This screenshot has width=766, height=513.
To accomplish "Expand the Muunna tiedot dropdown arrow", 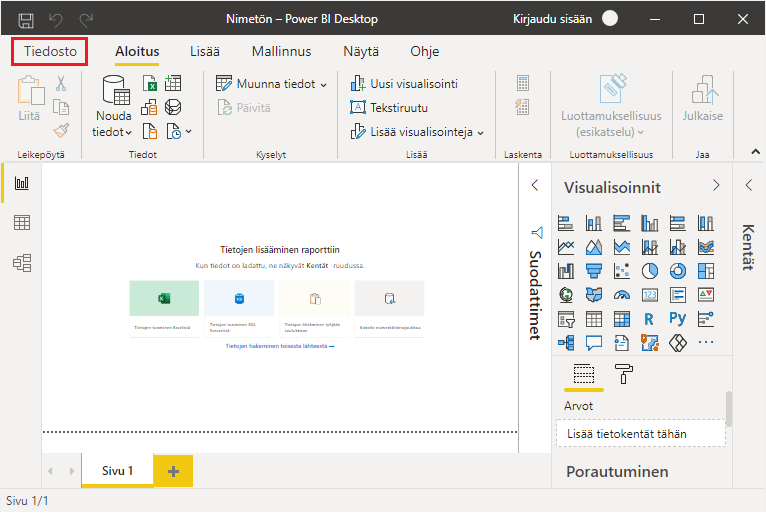I will [323, 85].
